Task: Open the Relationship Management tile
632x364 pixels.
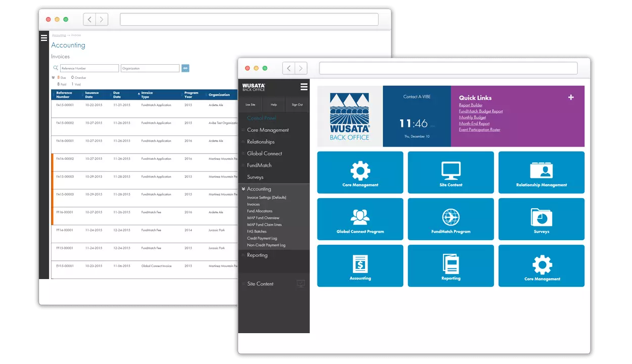Action: coord(541,172)
